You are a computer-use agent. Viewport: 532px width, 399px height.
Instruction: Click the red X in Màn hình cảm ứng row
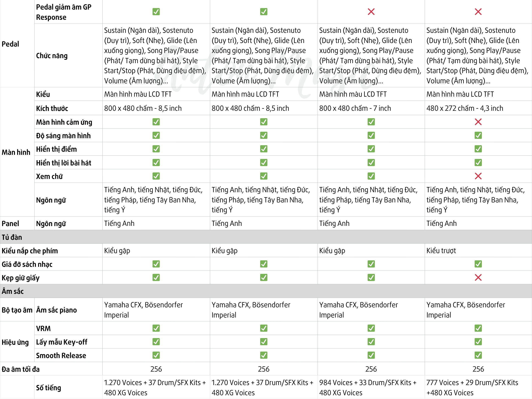(478, 122)
